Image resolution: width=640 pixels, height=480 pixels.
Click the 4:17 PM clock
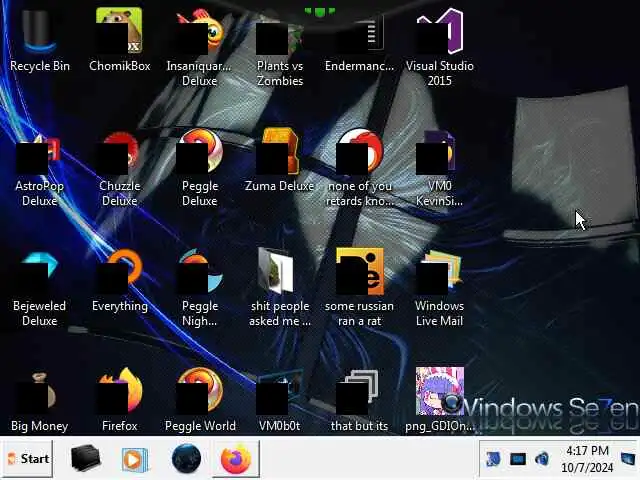point(587,458)
